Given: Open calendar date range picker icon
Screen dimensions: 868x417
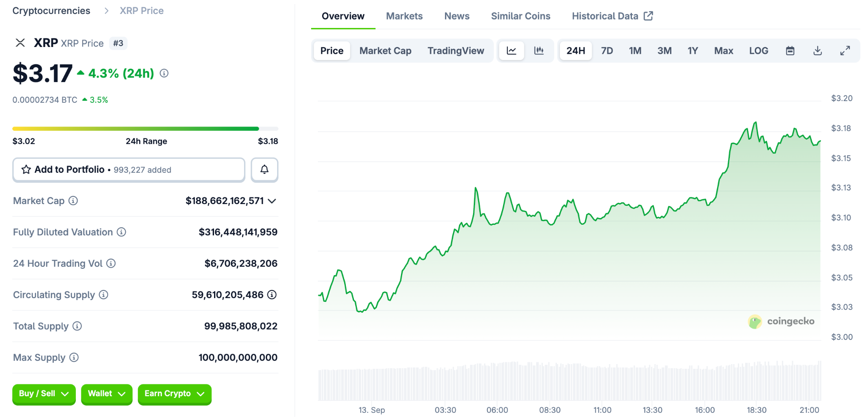Looking at the screenshot, I should tap(790, 51).
